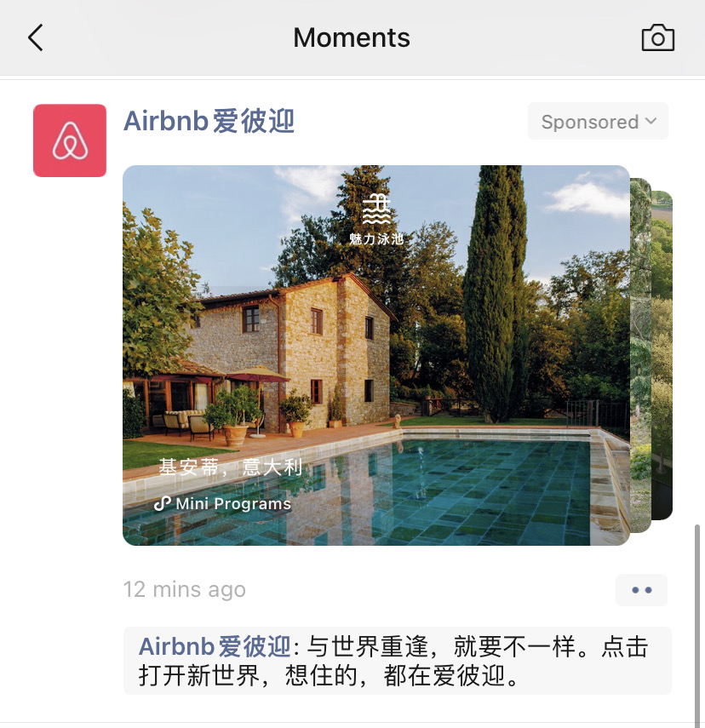The image size is (705, 728).
Task: Tap the Mini Programs link icon
Action: 163,503
